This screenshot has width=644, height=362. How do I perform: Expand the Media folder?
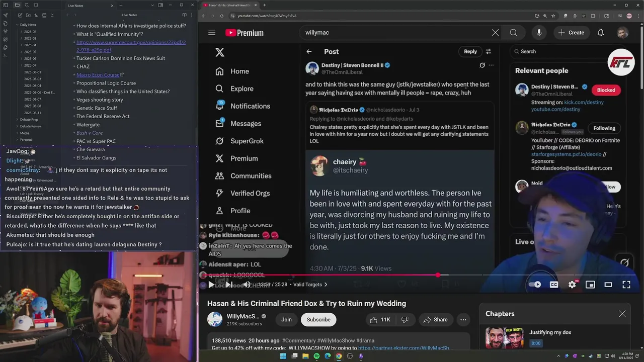pos(25,133)
